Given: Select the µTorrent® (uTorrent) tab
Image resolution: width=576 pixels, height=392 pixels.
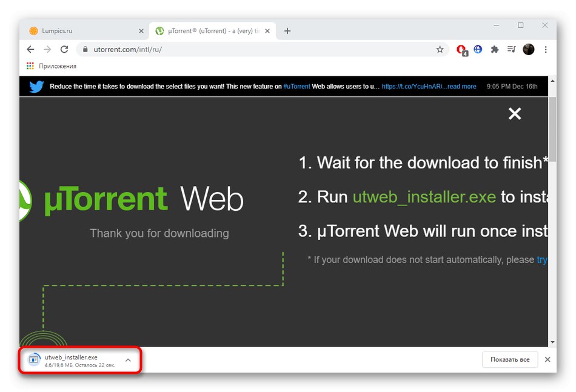Looking at the screenshot, I should click(212, 31).
